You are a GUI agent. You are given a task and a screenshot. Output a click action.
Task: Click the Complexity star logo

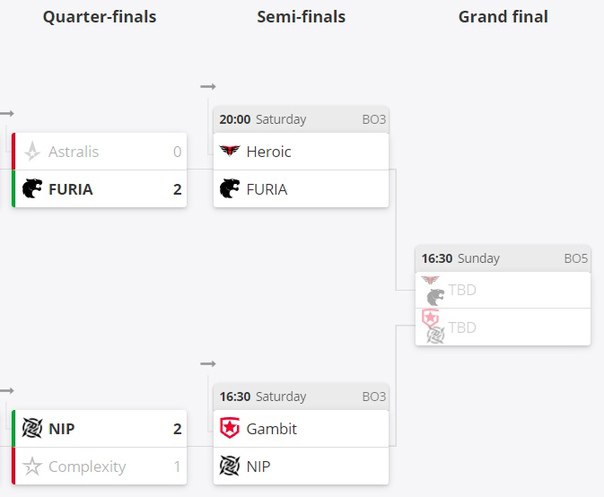32,466
